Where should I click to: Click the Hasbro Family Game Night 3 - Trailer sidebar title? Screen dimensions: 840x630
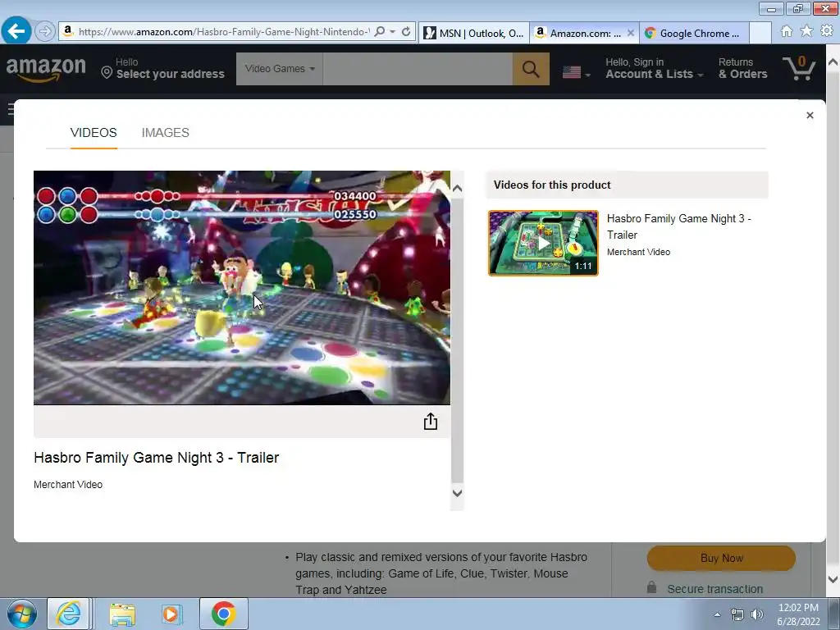click(x=678, y=226)
